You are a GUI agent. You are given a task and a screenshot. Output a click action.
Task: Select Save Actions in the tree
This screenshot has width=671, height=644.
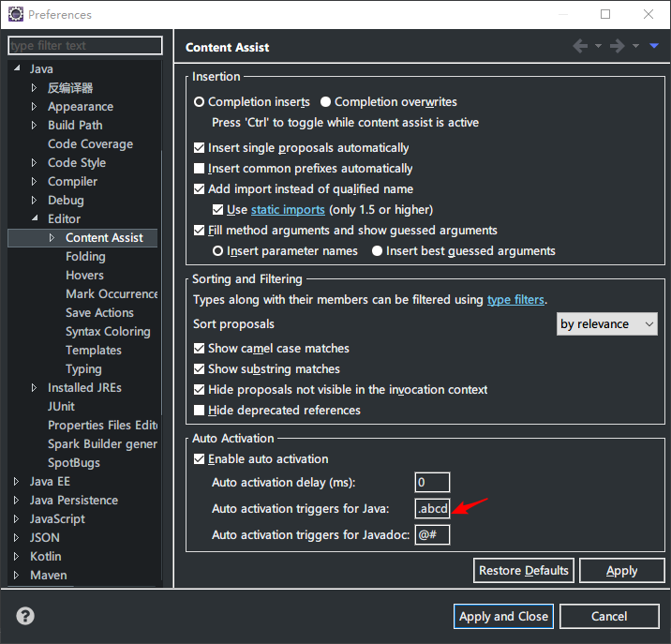(x=99, y=313)
